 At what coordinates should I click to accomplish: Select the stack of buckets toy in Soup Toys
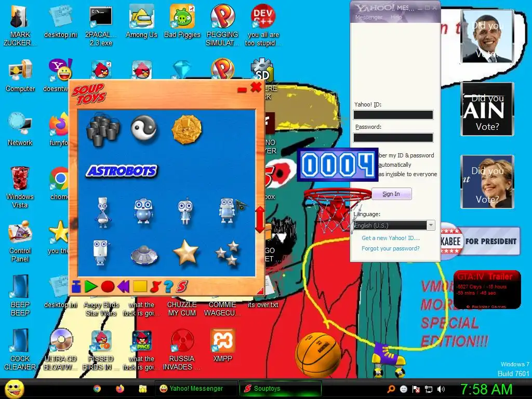(103, 129)
